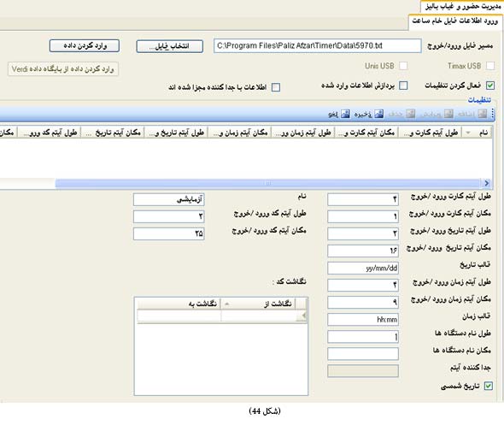Image resolution: width=504 pixels, height=425 pixels.
Task: Enable the پردازش اطلاعات وارد شده checkbox
Action: 403,86
